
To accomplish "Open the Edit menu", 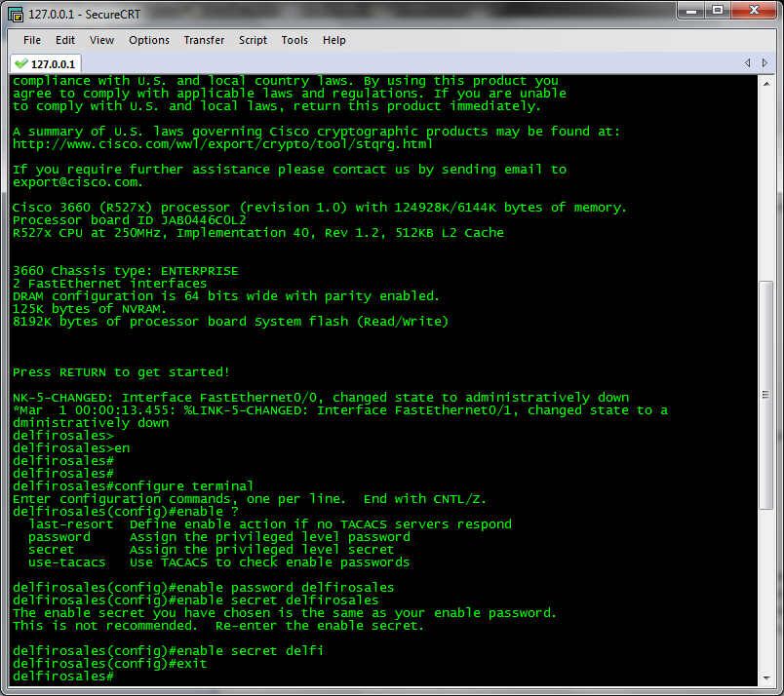I will (x=64, y=40).
